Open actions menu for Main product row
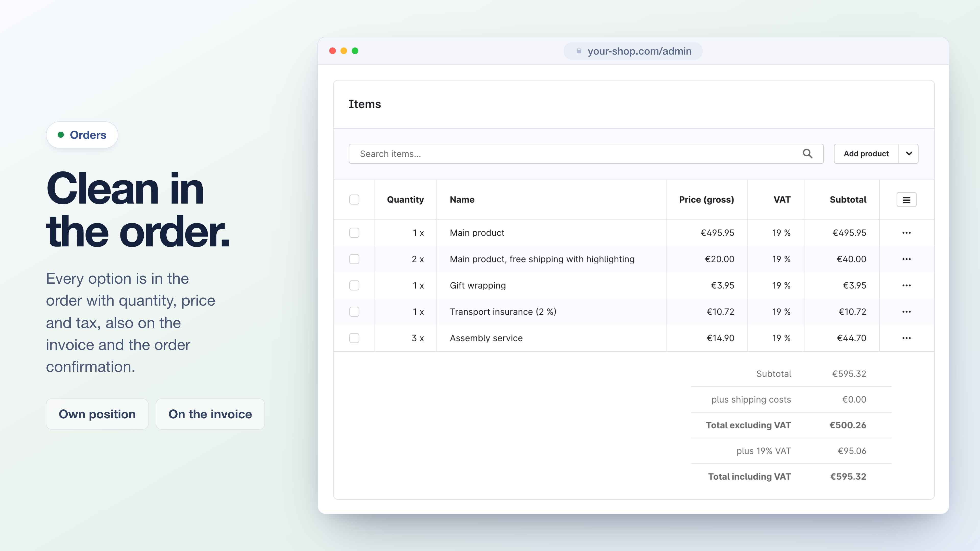Viewport: 980px width, 551px height. point(906,233)
